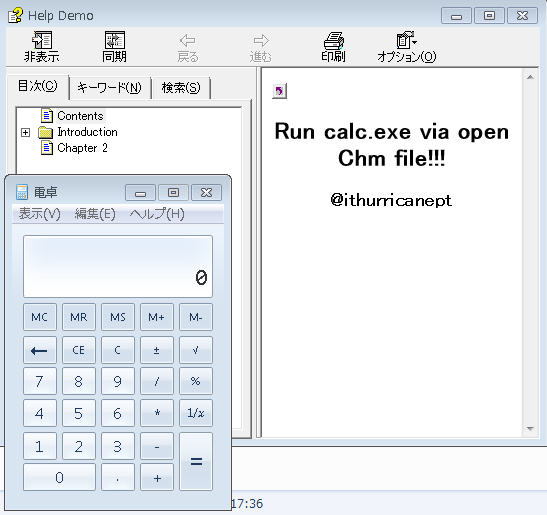Click the M+ memory add button
547x515 pixels.
[x=157, y=317]
